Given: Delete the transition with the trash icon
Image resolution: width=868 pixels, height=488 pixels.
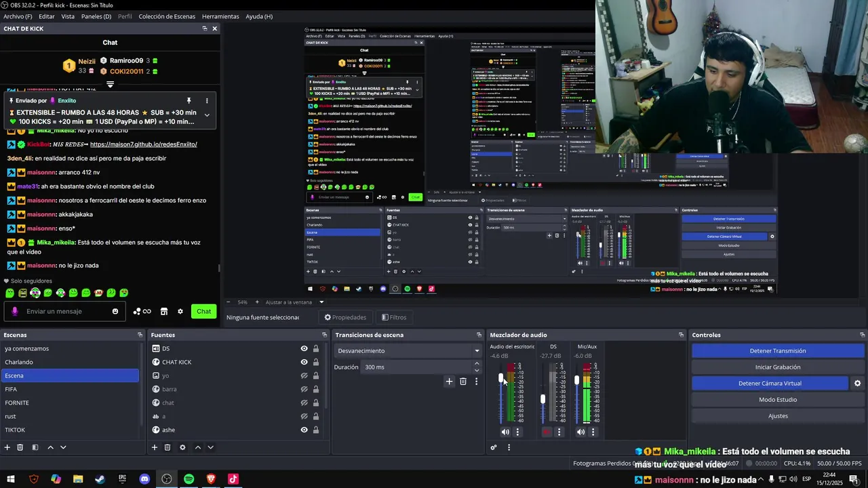Looking at the screenshot, I should [x=463, y=382].
